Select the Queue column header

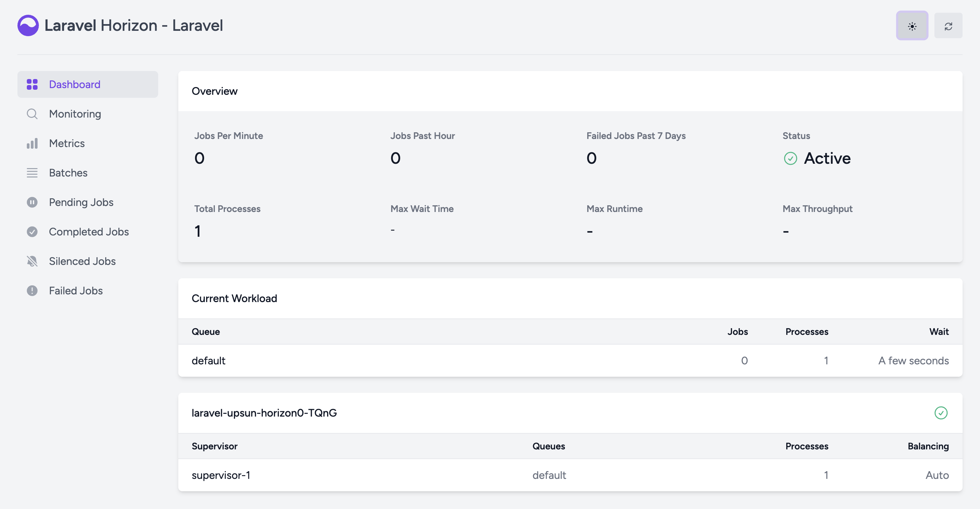coord(206,331)
